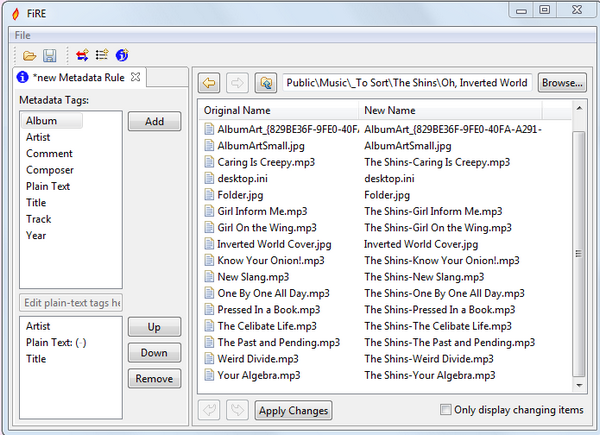Select Plain Text: (-) in rule list
The image size is (600, 435).
[56, 342]
